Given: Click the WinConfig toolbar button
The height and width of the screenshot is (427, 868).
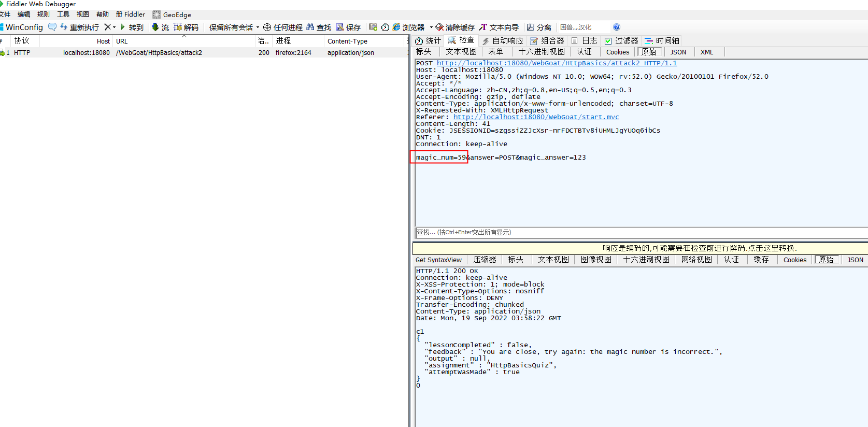Looking at the screenshot, I should pyautogui.click(x=22, y=27).
